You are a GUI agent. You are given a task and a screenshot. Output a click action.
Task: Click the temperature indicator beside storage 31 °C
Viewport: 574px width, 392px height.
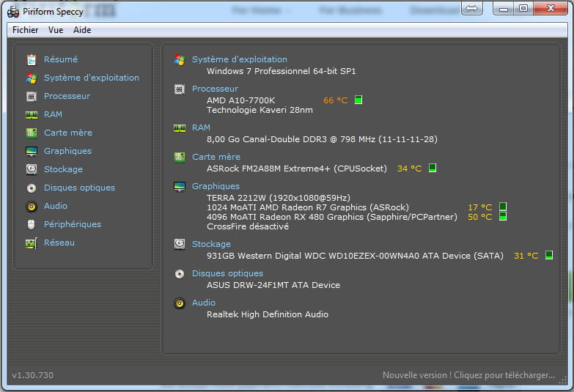pyautogui.click(x=548, y=256)
